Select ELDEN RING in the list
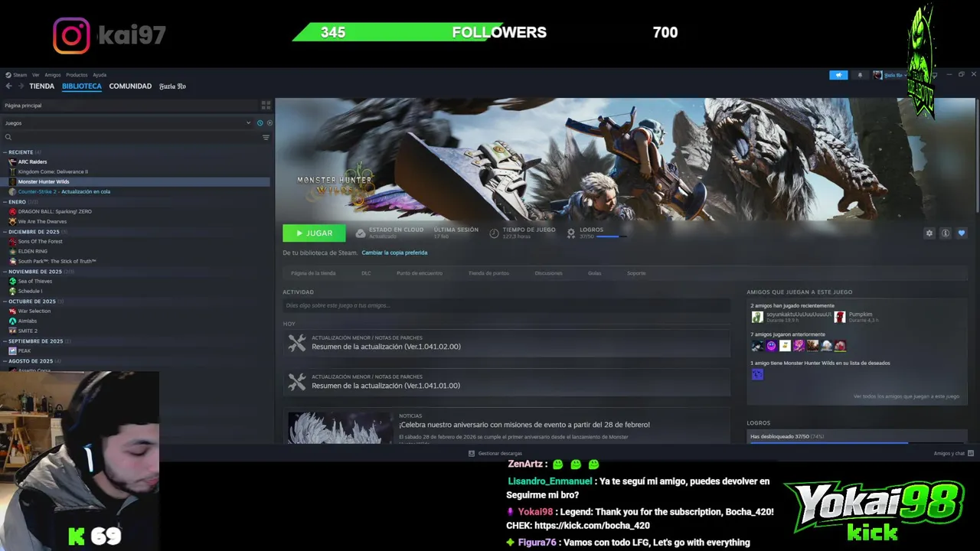The image size is (980, 551). [x=33, y=252]
